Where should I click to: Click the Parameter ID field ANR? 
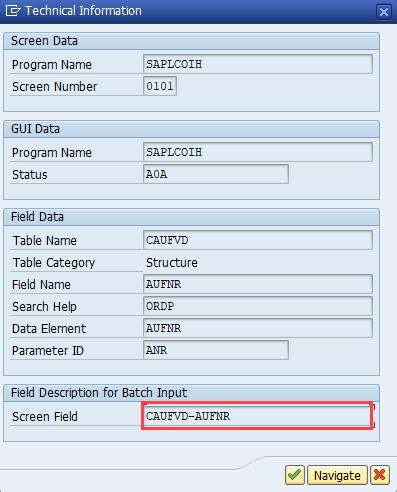(x=216, y=350)
